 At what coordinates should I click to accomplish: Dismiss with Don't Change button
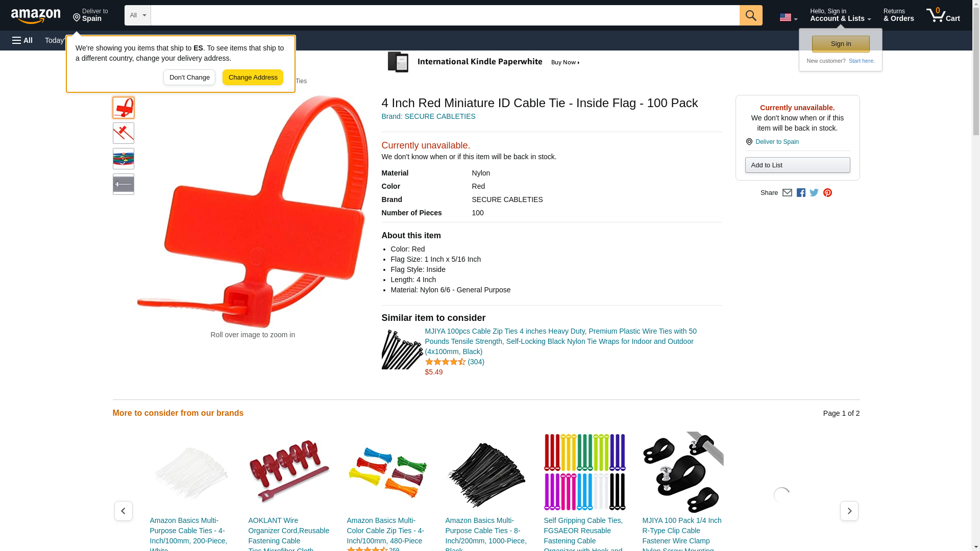coord(189,78)
